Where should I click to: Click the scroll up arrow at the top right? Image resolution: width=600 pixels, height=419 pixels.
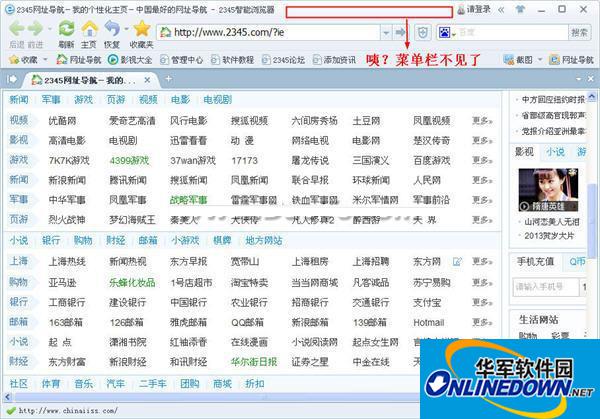[592, 96]
